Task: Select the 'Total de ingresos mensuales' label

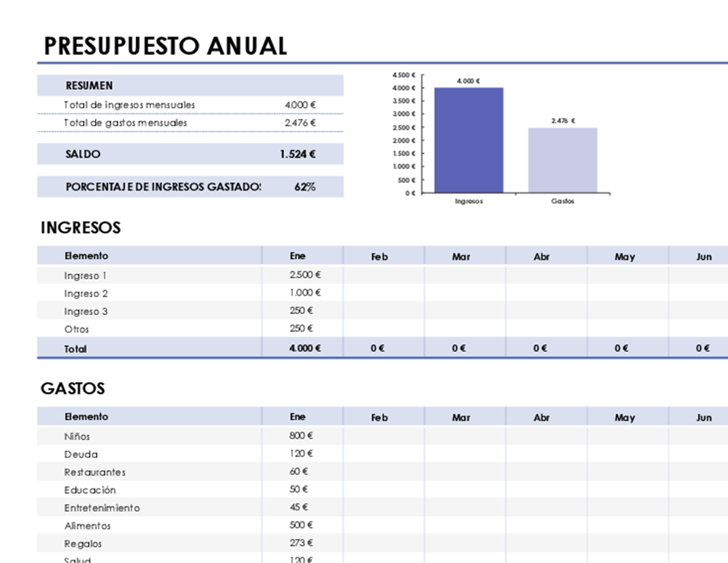Action: pos(130,105)
